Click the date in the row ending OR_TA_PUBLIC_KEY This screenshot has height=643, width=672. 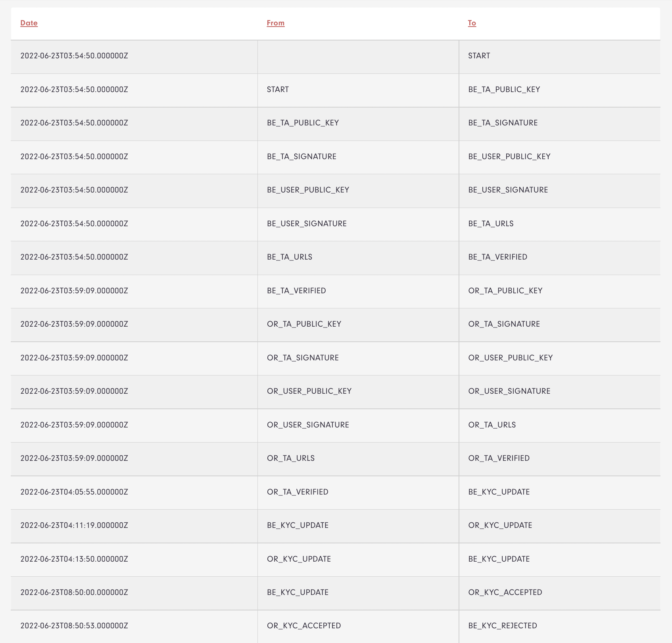point(74,291)
